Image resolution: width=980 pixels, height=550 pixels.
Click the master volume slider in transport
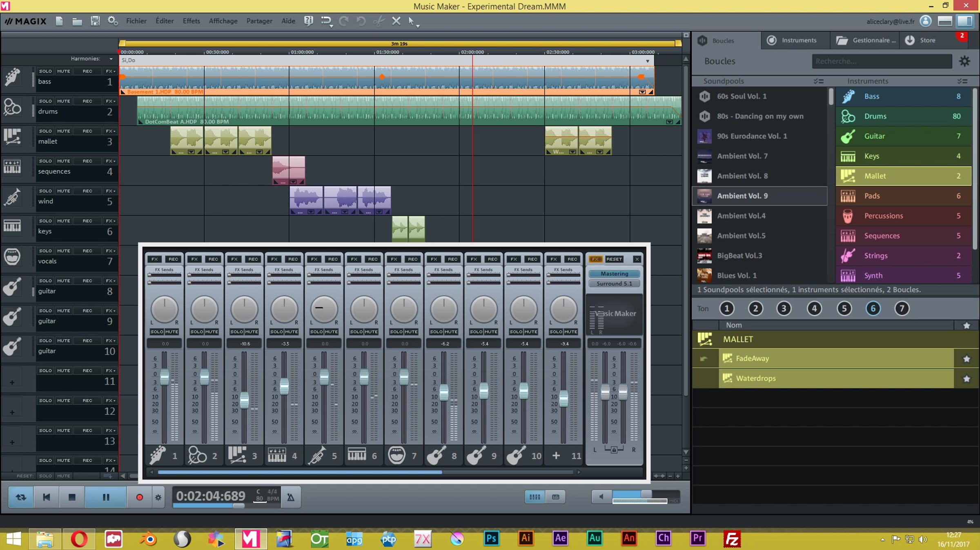click(646, 495)
